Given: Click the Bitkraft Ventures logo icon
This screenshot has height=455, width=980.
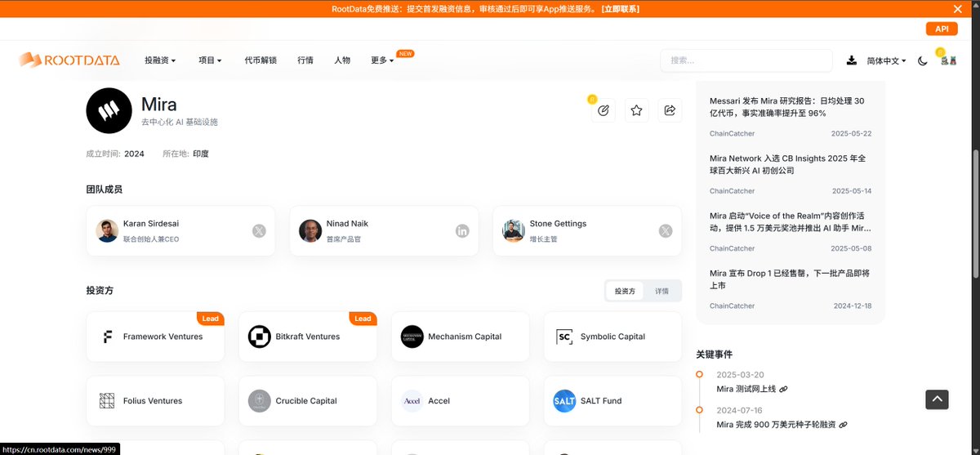Looking at the screenshot, I should click(260, 337).
